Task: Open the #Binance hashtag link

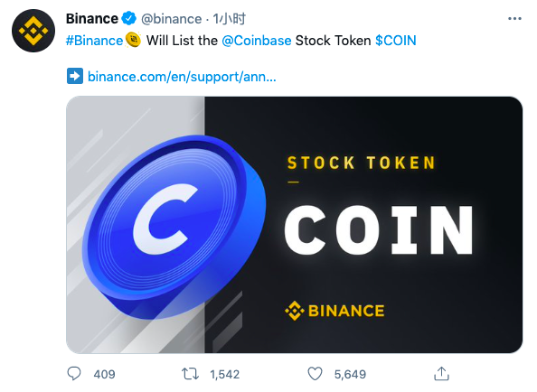Action: tap(94, 41)
